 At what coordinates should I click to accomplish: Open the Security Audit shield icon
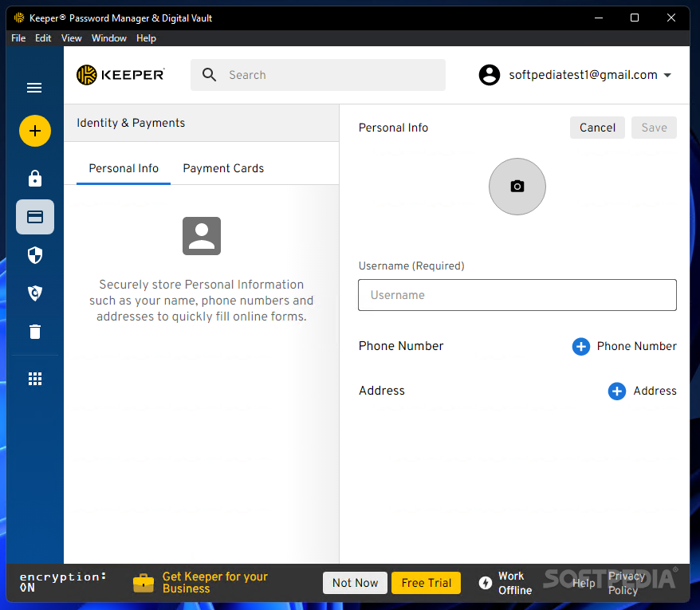pyautogui.click(x=35, y=255)
